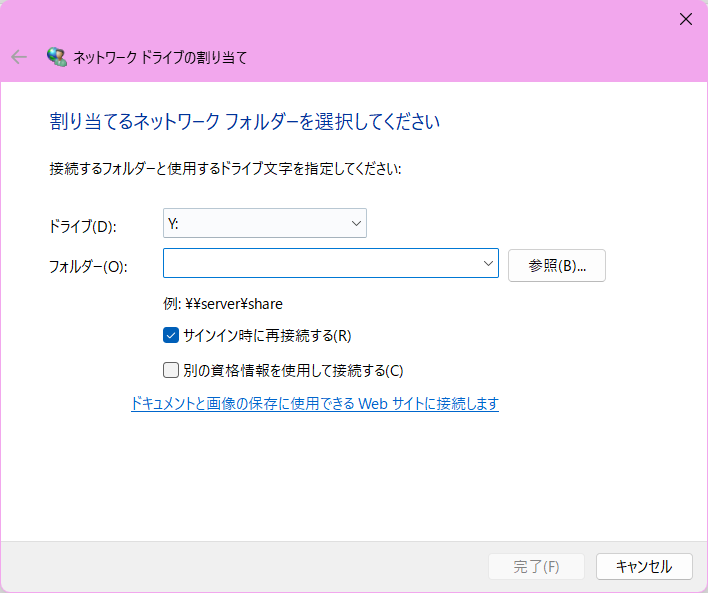Click the 参照(B)... browse button
This screenshot has width=708, height=593.
(x=557, y=266)
